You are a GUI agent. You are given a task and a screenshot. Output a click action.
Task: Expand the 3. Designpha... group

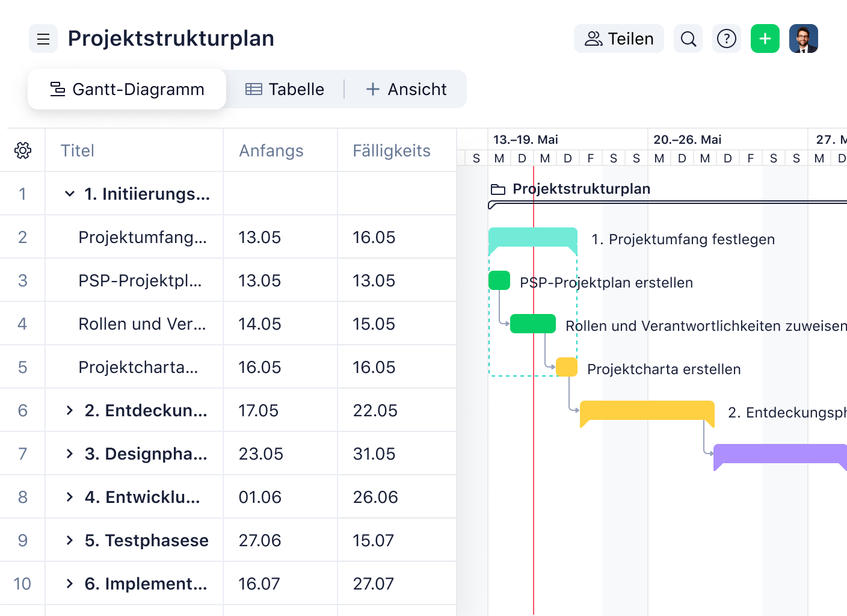coord(70,454)
